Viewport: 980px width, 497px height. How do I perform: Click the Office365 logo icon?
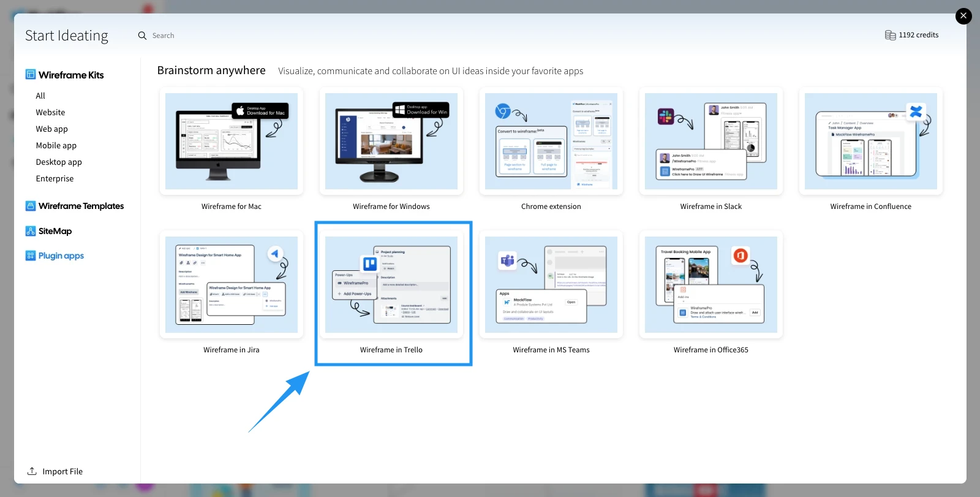click(741, 255)
